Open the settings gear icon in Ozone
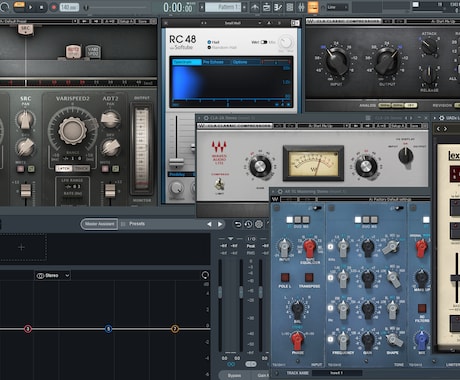 [259, 224]
